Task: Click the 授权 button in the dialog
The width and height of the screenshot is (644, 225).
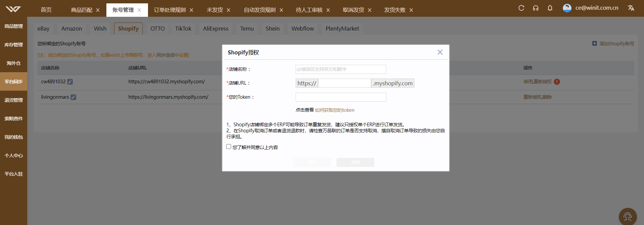Action: (312, 162)
